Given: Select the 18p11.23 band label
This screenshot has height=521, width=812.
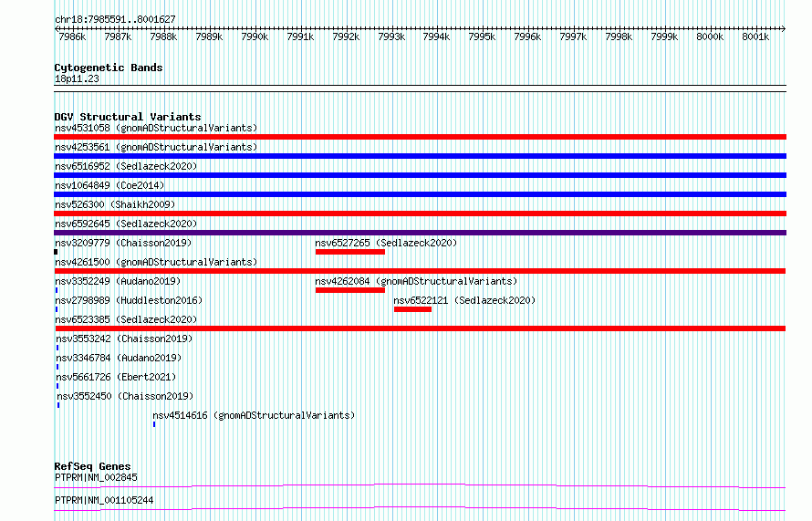Looking at the screenshot, I should (x=77, y=79).
